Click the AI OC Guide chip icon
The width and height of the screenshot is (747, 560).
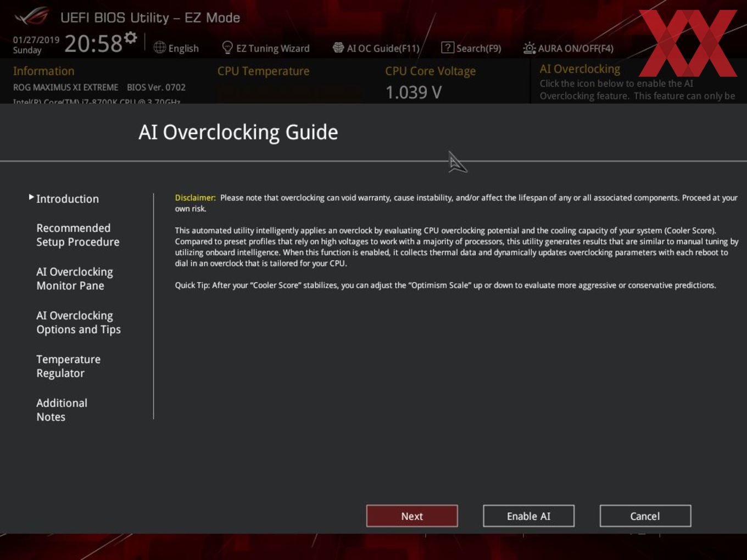point(338,48)
